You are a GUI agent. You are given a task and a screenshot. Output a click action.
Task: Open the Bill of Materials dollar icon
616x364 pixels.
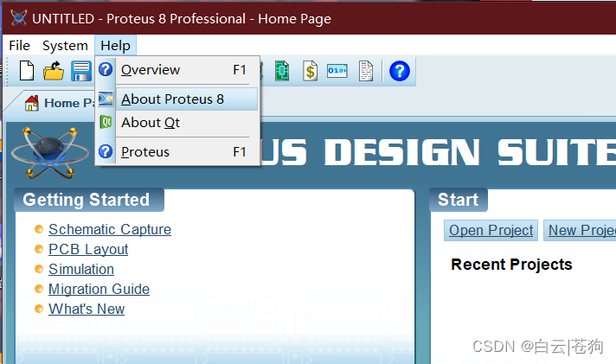(310, 71)
